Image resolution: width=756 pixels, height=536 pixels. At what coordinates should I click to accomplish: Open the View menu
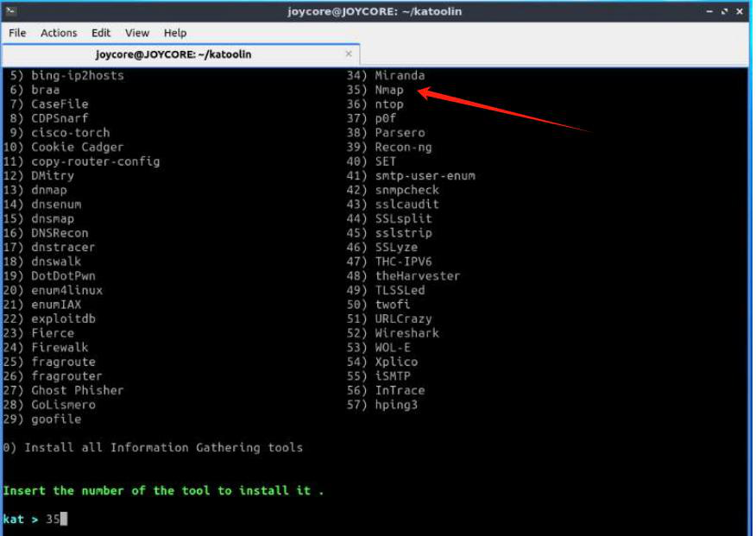137,33
